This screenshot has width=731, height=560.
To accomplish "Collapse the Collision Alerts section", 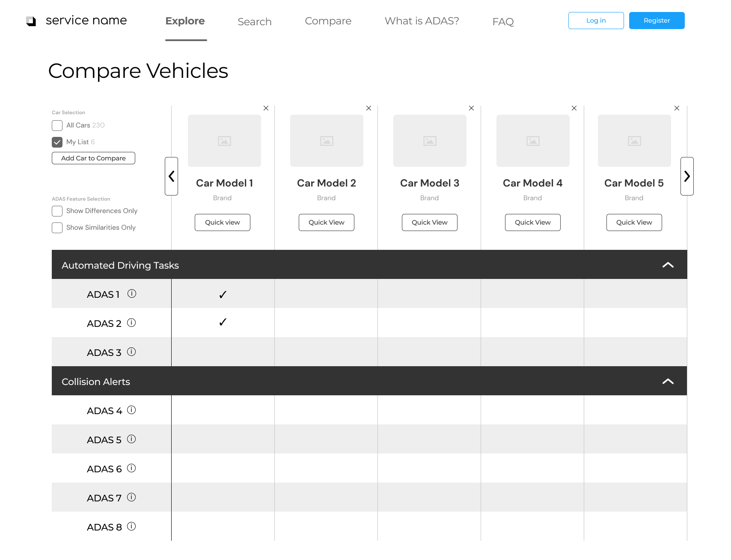I will click(x=668, y=381).
